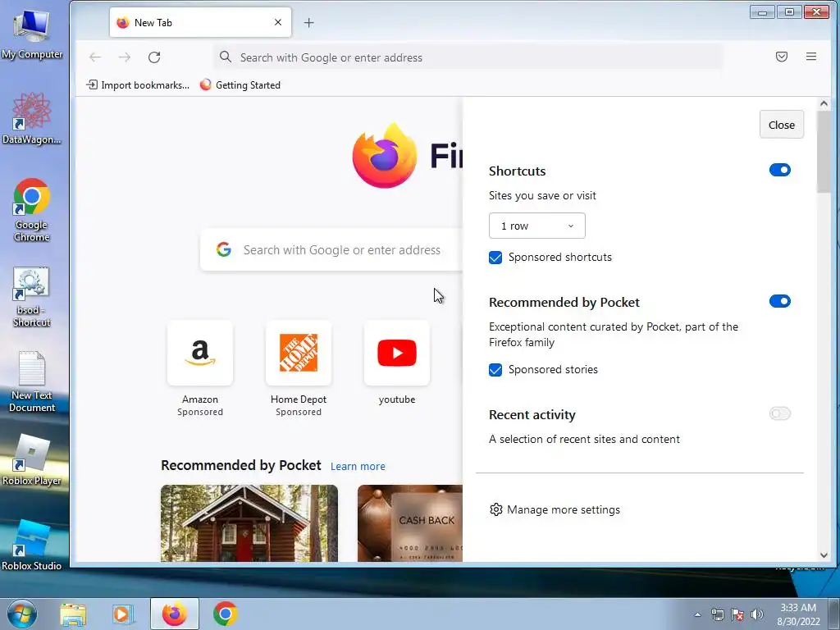Open the 1 row dropdown
840x630 pixels.
pyautogui.click(x=536, y=226)
